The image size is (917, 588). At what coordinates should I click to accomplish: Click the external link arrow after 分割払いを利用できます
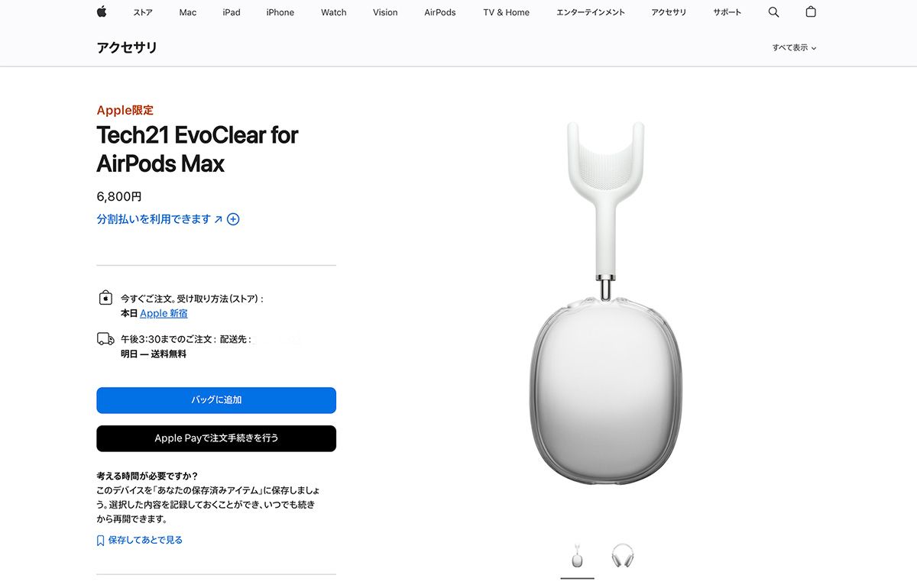click(219, 219)
